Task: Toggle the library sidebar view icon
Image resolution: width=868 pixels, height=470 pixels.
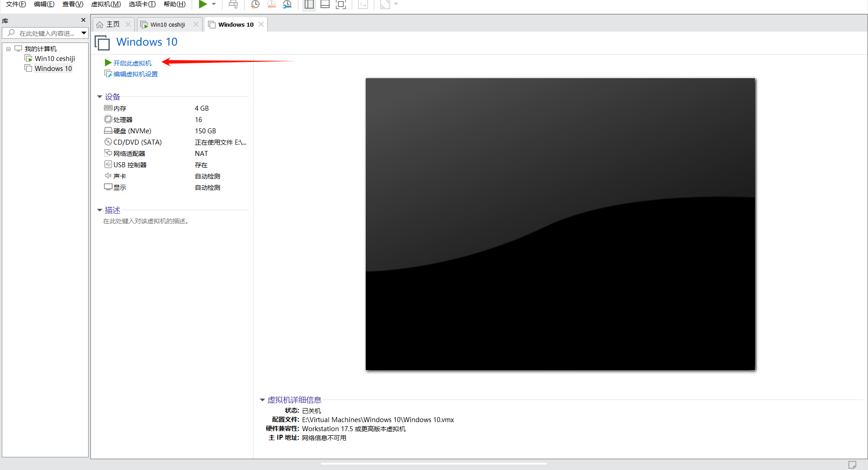Action: pyautogui.click(x=309, y=5)
